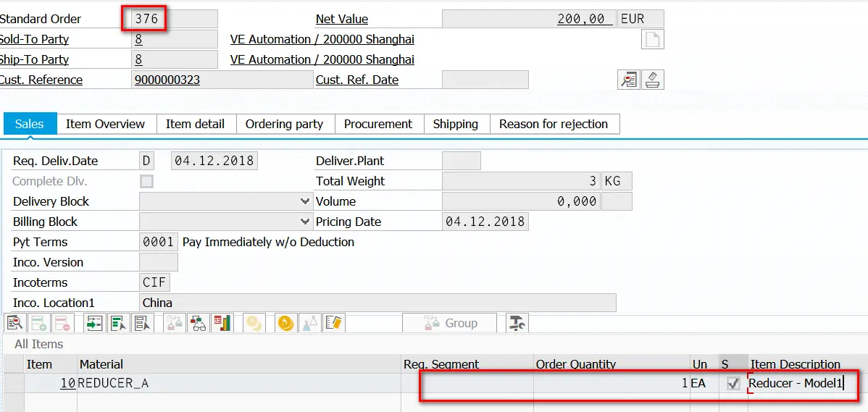Click the Incoterms field CIF
This screenshot has width=868, height=412.
(x=154, y=282)
